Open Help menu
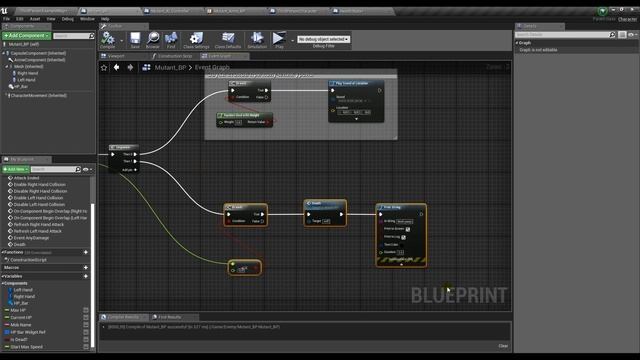Image resolution: width=640 pixels, height=360 pixels. click(105, 19)
